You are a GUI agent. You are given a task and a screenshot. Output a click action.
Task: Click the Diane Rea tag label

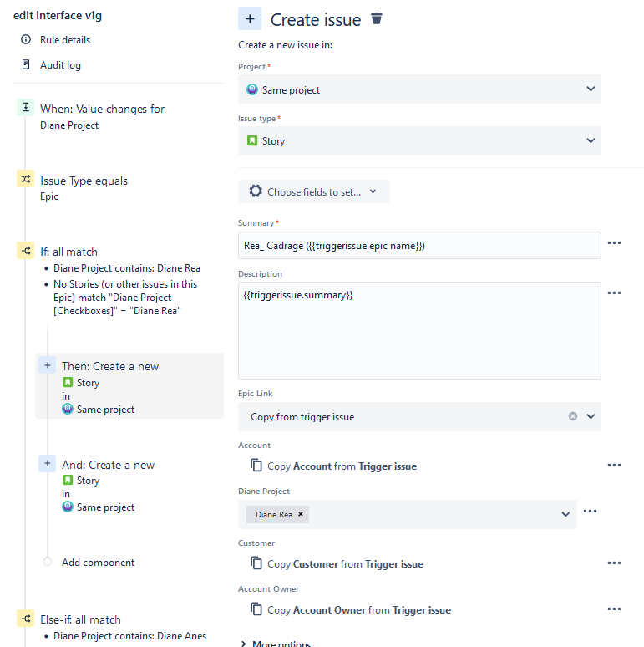point(274,515)
